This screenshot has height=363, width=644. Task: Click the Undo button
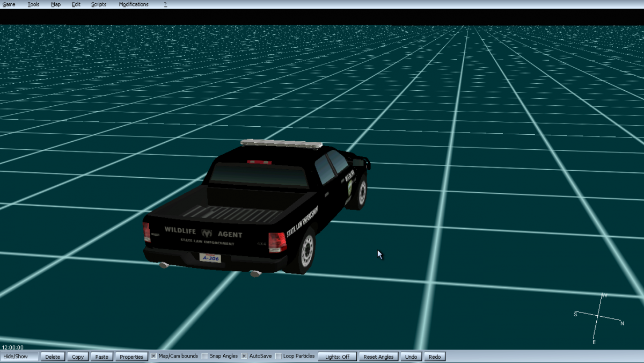point(411,357)
